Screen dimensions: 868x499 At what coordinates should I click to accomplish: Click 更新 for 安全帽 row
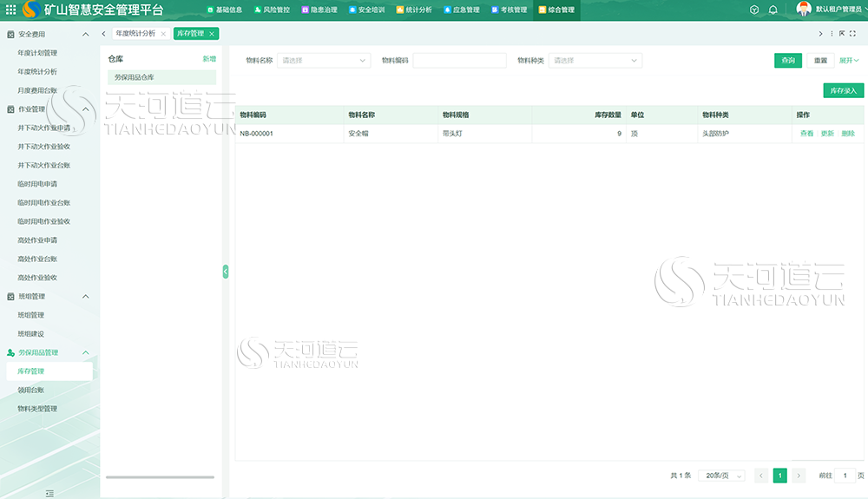(827, 134)
